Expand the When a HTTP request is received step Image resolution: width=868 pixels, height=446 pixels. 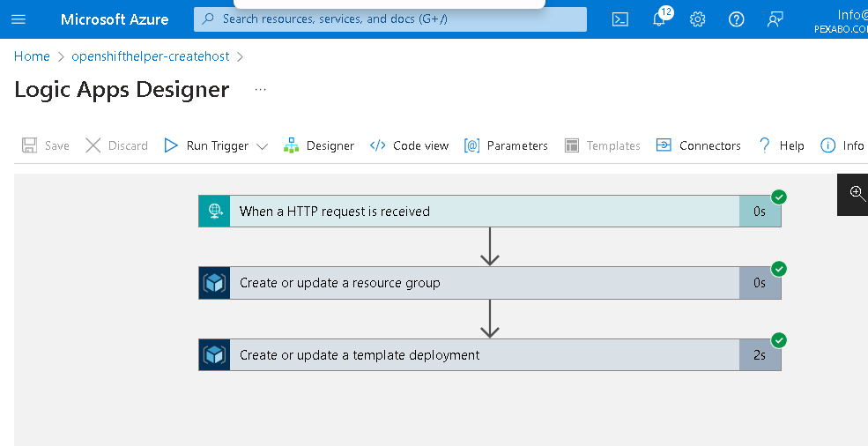coord(489,211)
